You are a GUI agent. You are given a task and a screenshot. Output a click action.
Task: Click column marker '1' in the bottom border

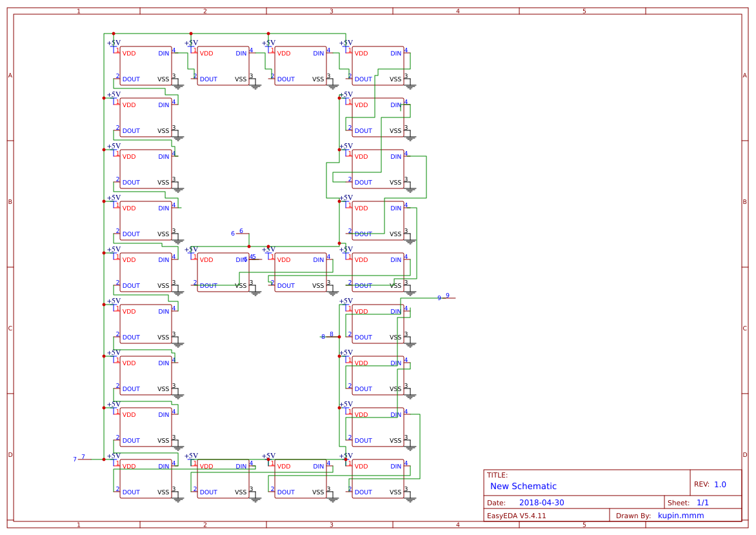[79, 525]
